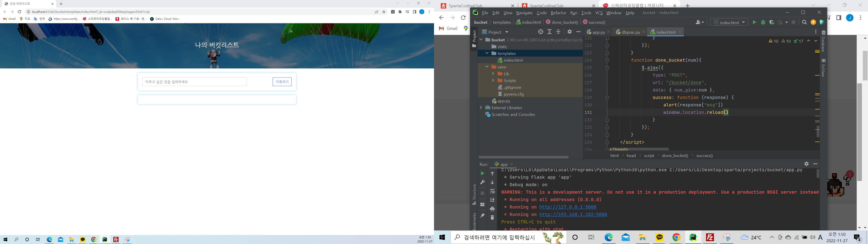Open Search Everywhere magnifier in PyCharm
This screenshot has width=868, height=244.
tap(804, 22)
